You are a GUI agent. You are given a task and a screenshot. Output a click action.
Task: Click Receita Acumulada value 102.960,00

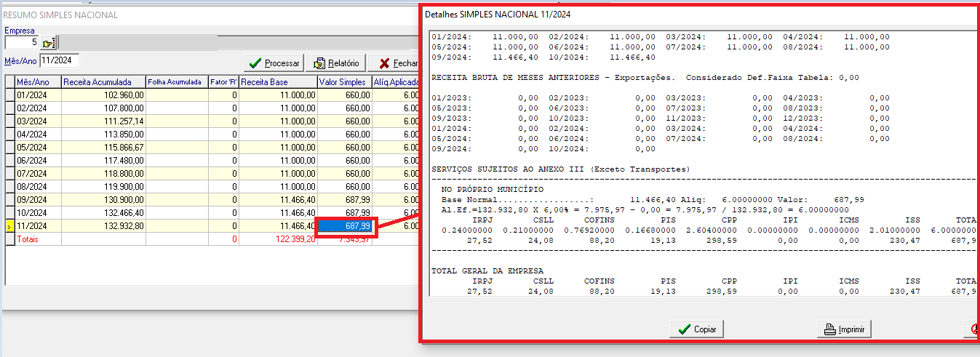(x=124, y=95)
